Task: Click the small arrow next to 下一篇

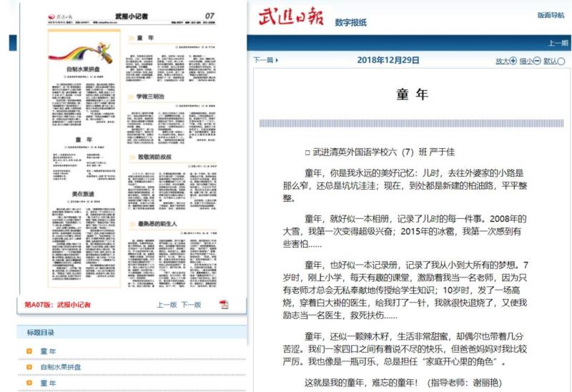Action: (277, 61)
